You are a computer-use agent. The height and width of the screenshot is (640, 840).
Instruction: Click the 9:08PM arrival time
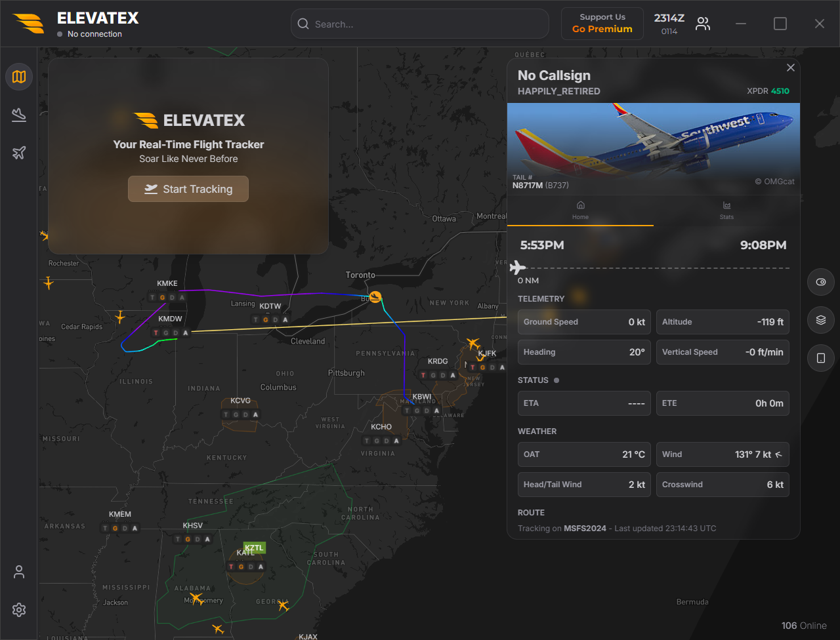pyautogui.click(x=763, y=245)
